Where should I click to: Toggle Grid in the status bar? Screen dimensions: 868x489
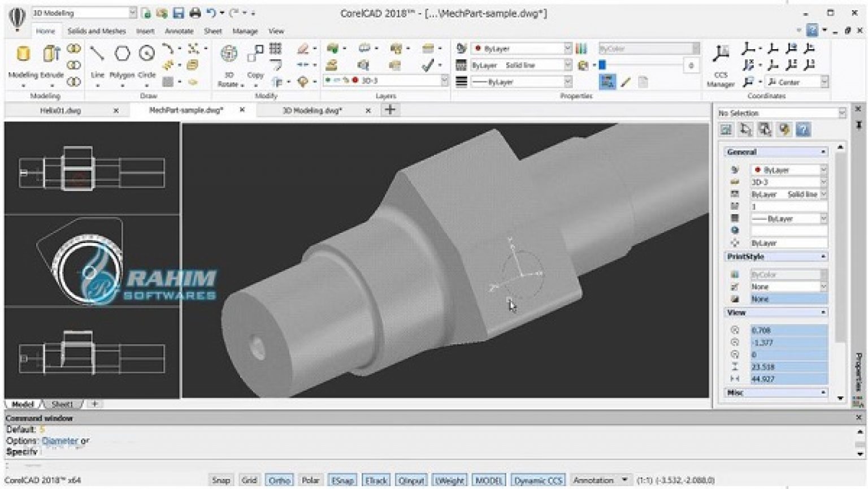click(249, 480)
